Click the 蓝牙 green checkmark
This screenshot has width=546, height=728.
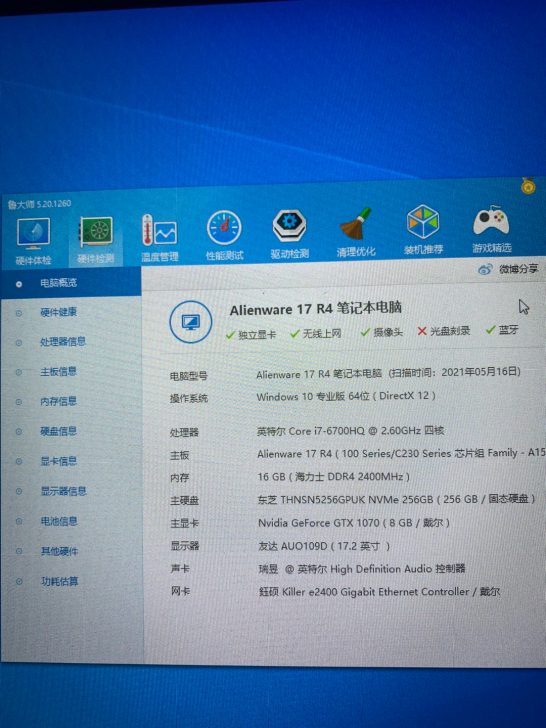[x=491, y=330]
